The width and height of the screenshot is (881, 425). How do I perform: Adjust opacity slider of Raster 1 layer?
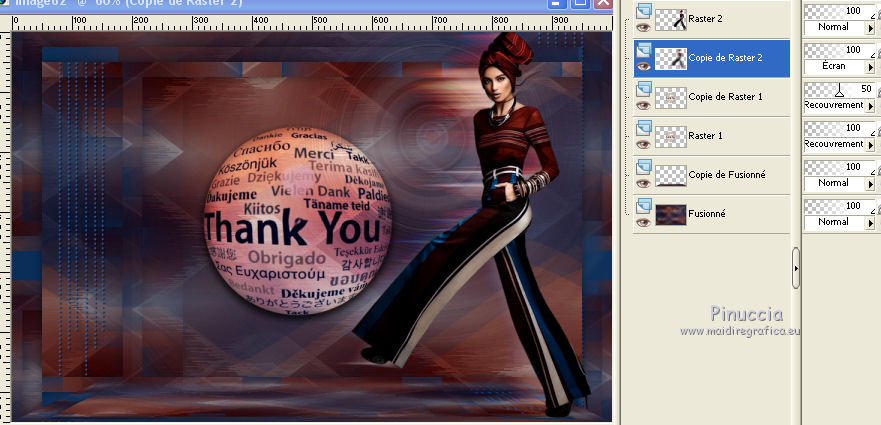click(x=840, y=129)
